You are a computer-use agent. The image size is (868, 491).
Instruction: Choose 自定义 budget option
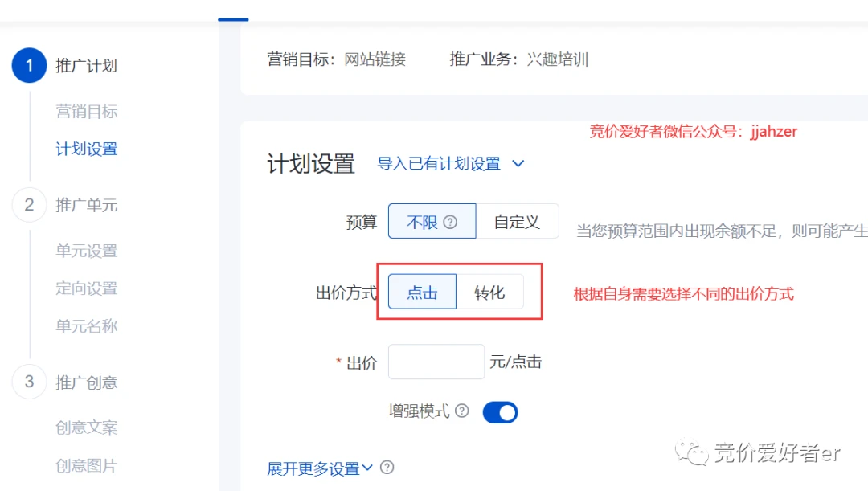pos(517,222)
